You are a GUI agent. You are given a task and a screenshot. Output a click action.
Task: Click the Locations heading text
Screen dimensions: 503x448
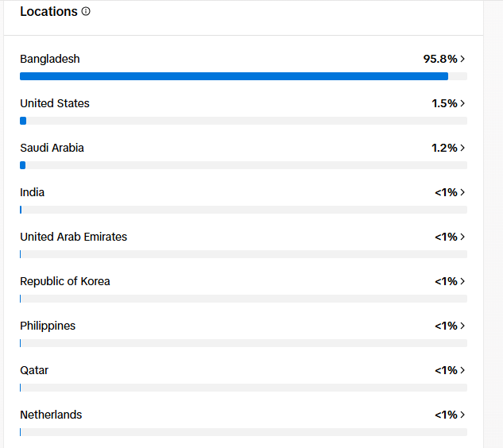click(x=48, y=12)
